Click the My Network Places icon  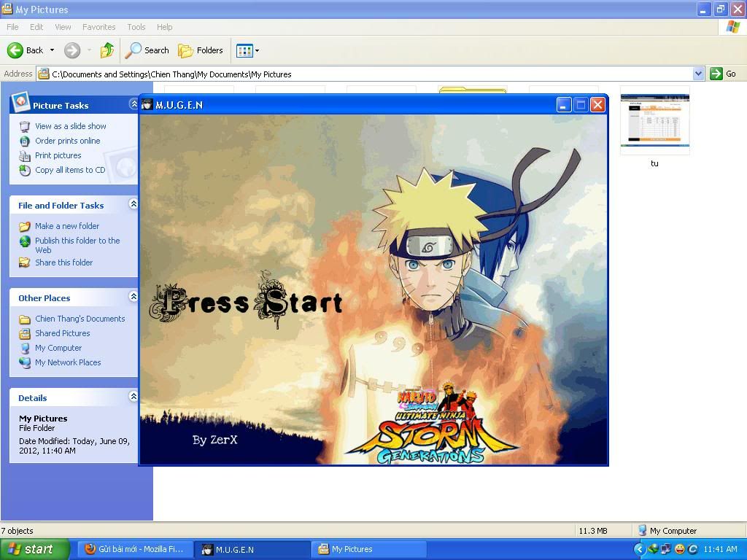[25, 362]
